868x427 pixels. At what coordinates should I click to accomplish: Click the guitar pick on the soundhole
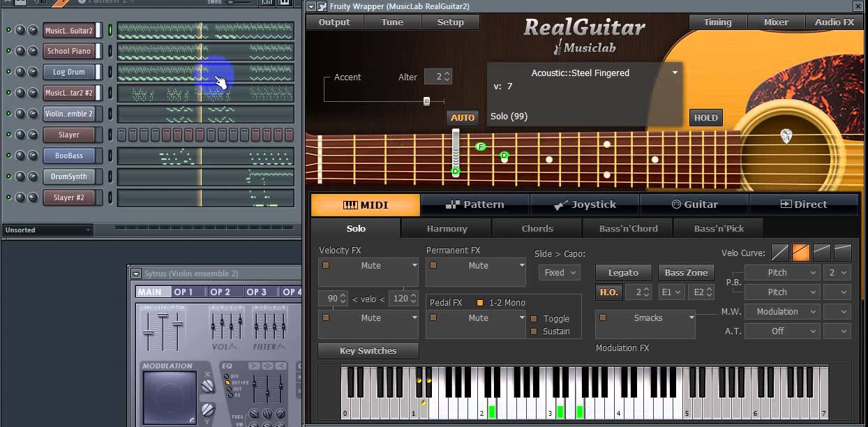coord(786,136)
